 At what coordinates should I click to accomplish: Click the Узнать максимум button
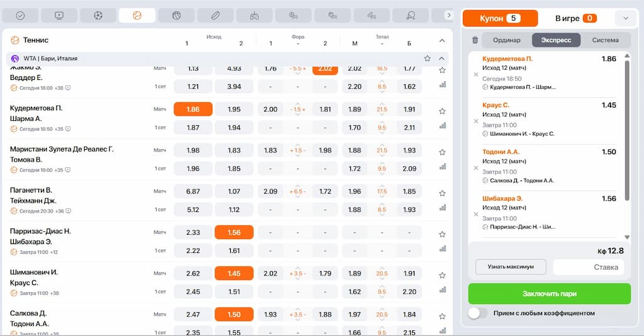pyautogui.click(x=511, y=267)
